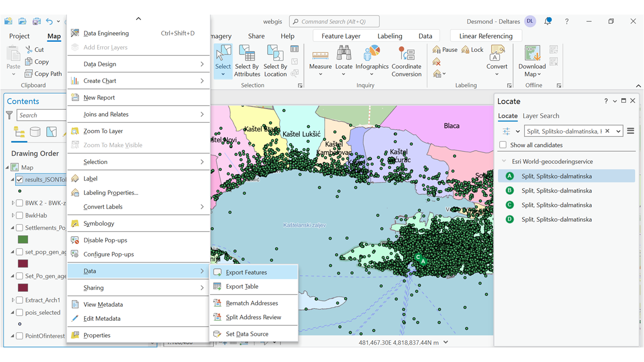This screenshot has width=644, height=362.
Task: Click set_pop_gen_ag maroon symbol swatch
Action: point(23,263)
